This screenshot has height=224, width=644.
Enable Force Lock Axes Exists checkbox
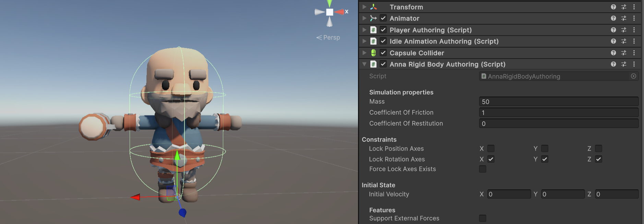[x=482, y=169]
